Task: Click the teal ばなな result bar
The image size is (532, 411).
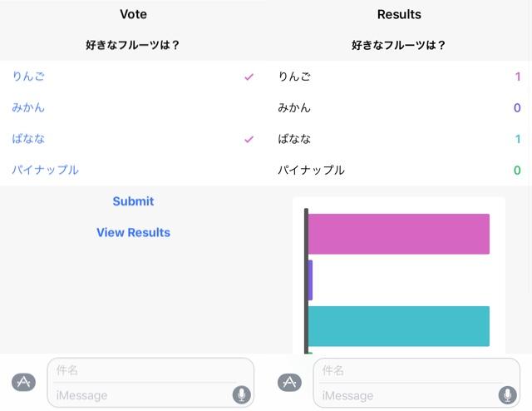Action: pos(399,326)
